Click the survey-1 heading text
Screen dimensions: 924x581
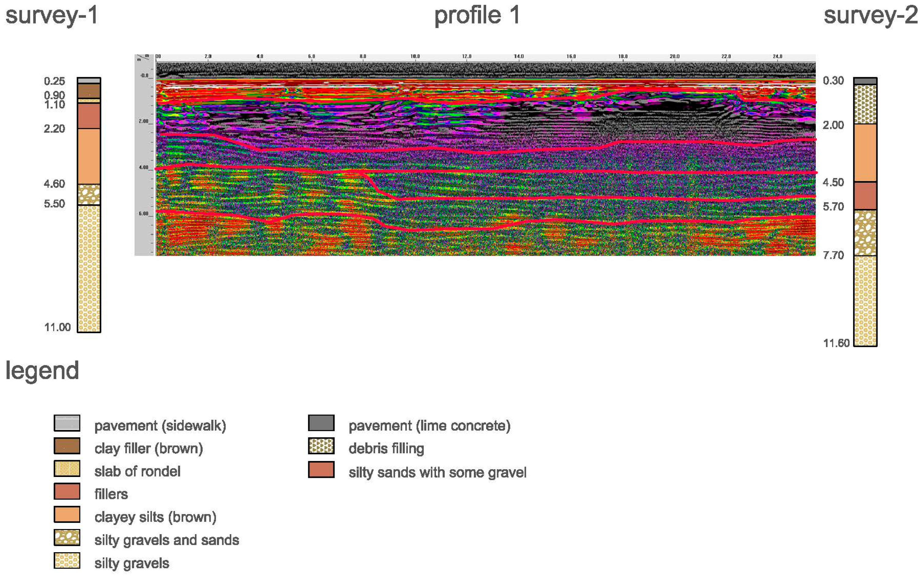point(51,16)
